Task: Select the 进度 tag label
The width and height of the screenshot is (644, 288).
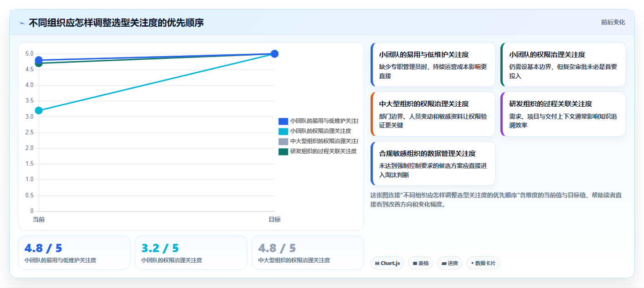Action: click(453, 263)
